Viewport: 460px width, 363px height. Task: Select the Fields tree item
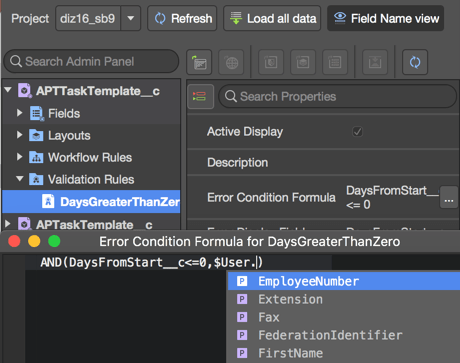tap(64, 113)
